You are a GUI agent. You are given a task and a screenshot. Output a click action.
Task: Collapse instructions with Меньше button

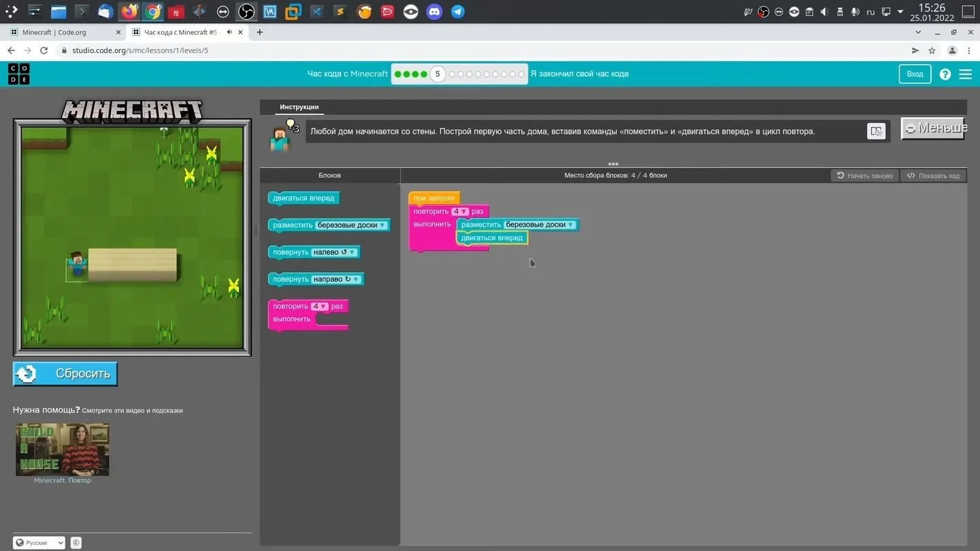coord(933,129)
